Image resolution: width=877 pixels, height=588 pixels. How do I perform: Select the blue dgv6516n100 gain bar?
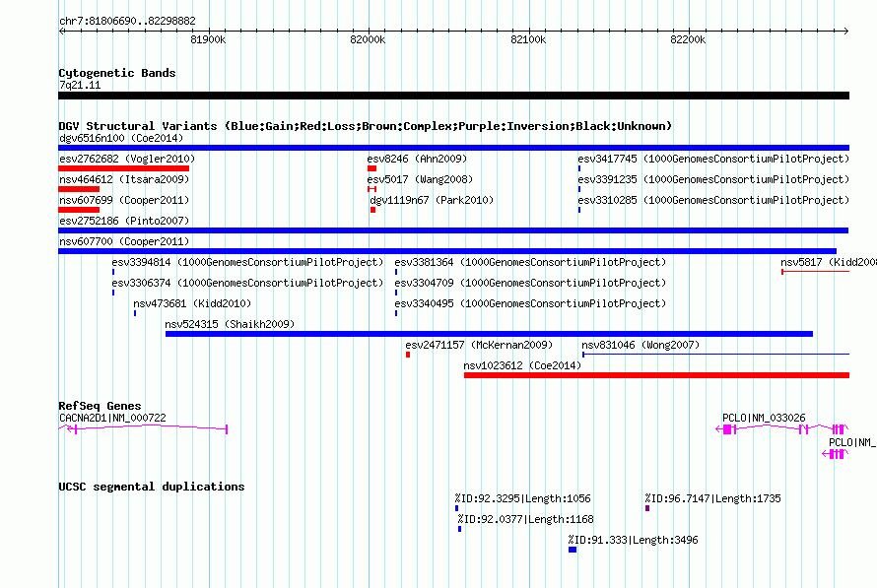click(453, 148)
